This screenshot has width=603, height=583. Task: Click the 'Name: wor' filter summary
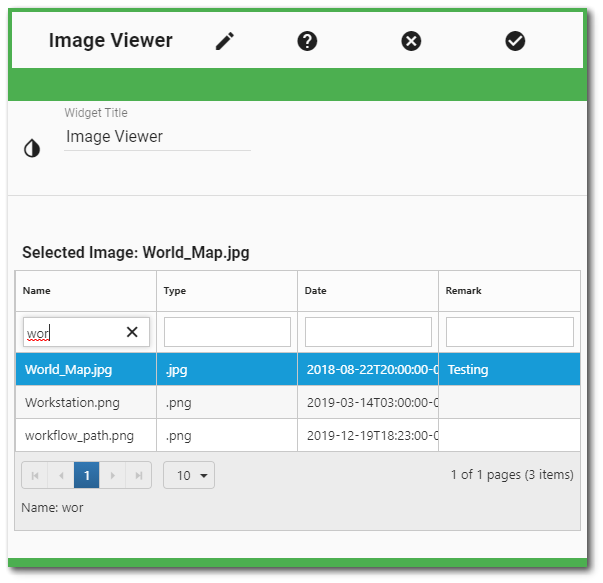coord(52,508)
